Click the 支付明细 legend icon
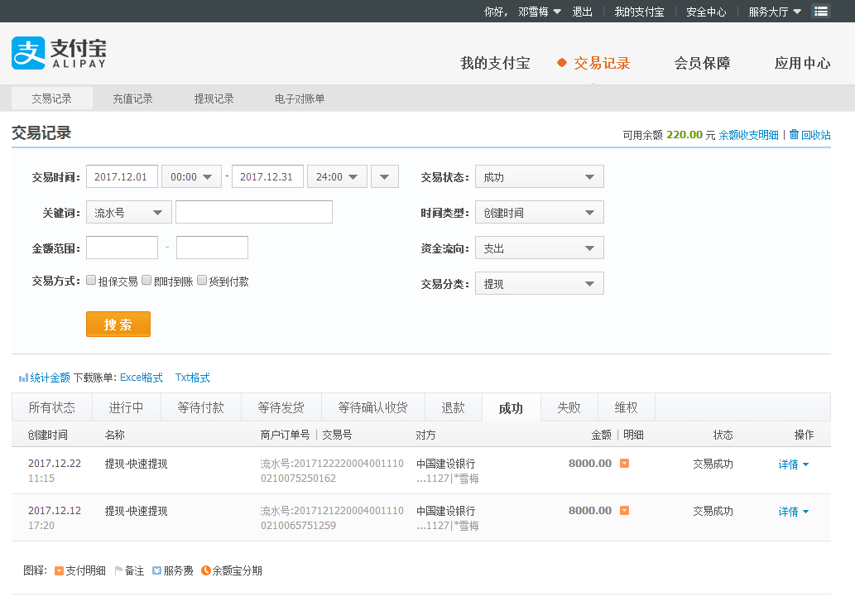This screenshot has width=855, height=616. [x=59, y=570]
